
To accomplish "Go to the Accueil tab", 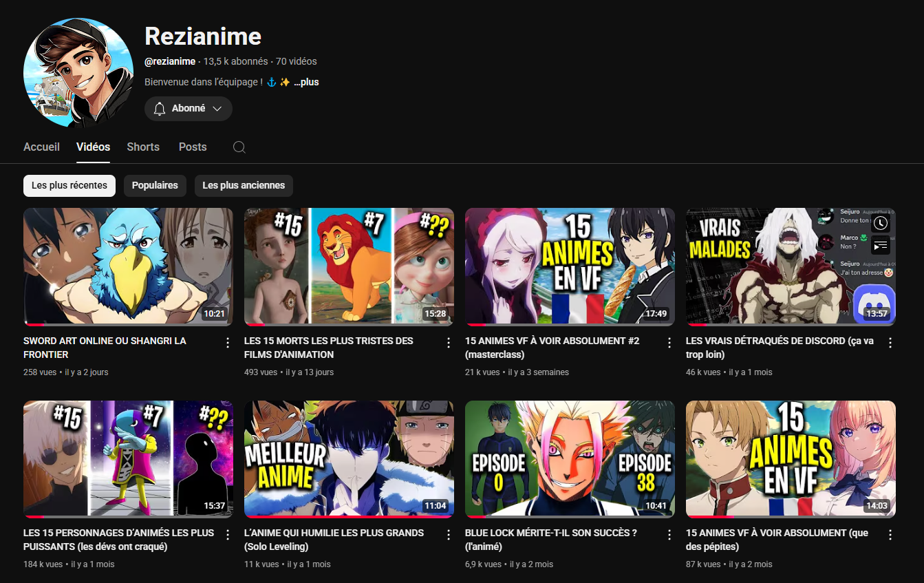I will pyautogui.click(x=41, y=147).
